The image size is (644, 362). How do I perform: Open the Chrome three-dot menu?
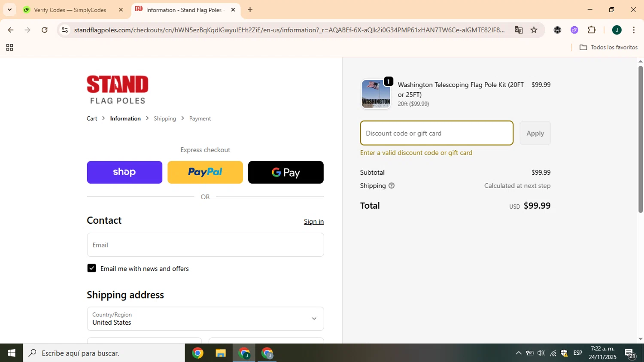point(634,30)
